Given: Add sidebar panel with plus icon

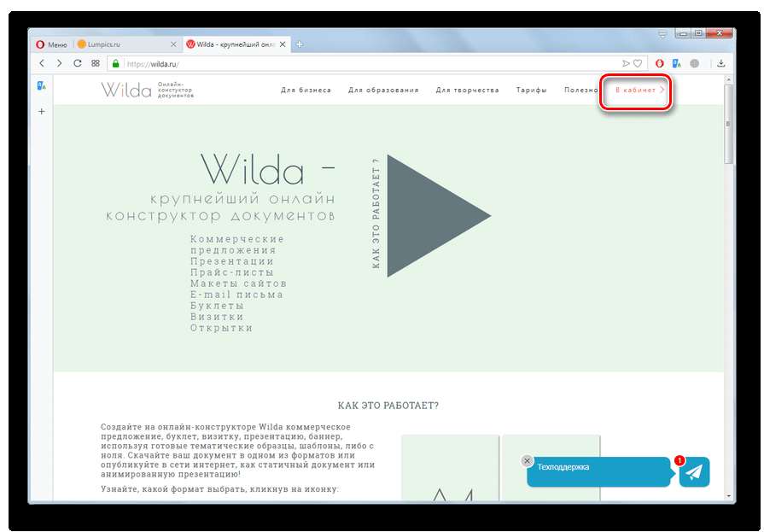Looking at the screenshot, I should point(42,112).
